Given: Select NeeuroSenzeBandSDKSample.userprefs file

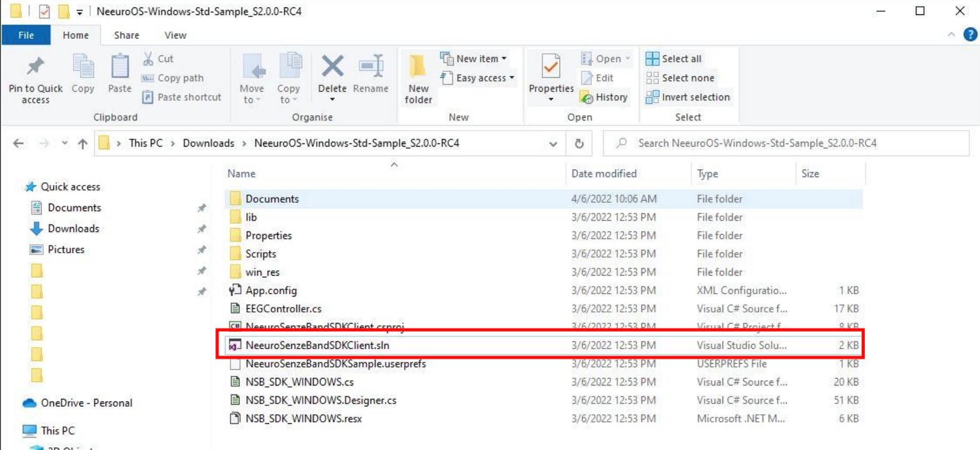Looking at the screenshot, I should tap(543, 364).
